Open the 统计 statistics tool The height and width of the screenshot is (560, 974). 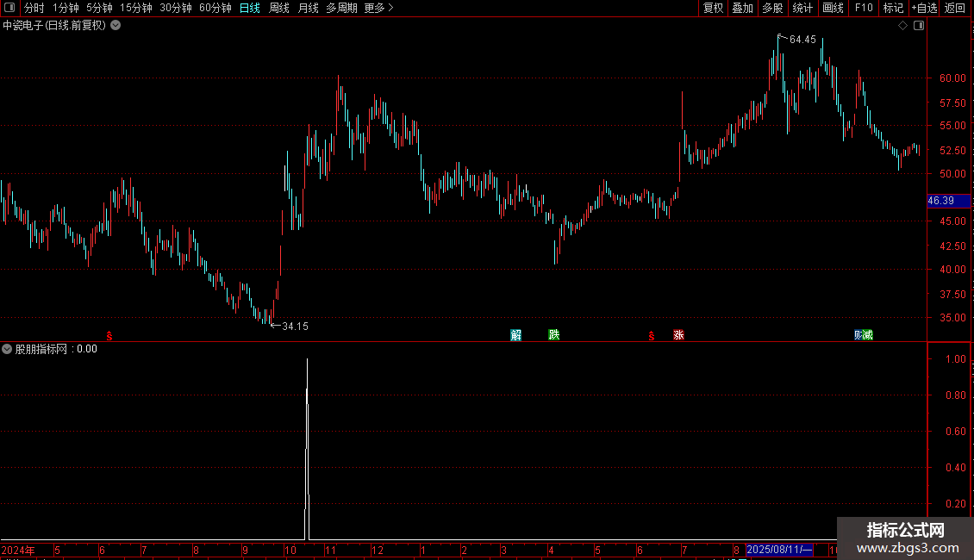tap(802, 8)
